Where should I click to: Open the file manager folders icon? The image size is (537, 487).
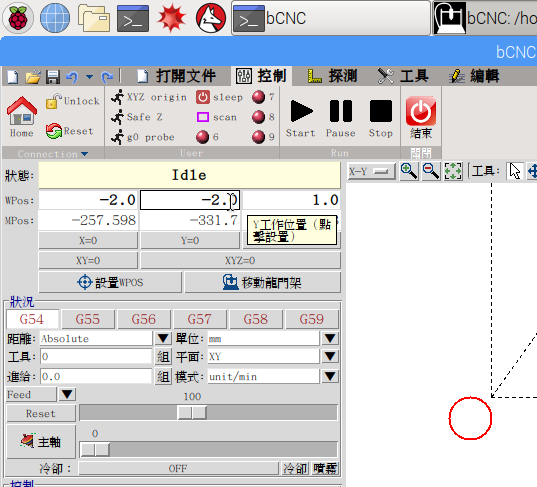coord(94,18)
